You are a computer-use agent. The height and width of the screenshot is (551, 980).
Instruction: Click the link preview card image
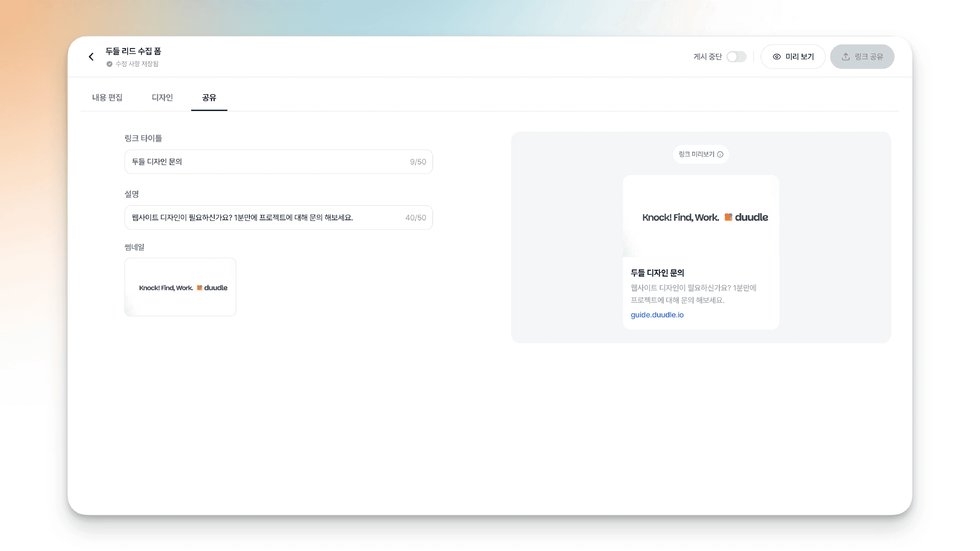[x=701, y=216]
